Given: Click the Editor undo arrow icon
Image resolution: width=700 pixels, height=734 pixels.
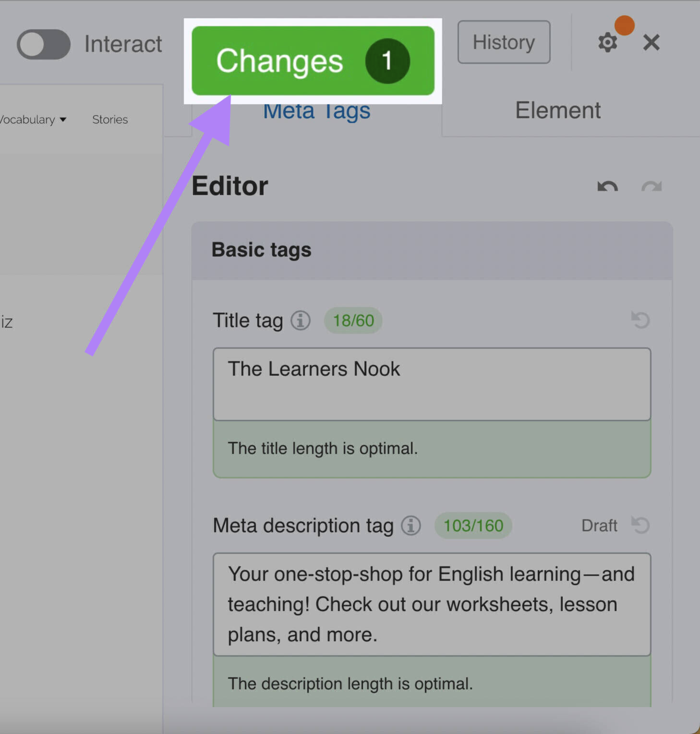Looking at the screenshot, I should click(607, 186).
